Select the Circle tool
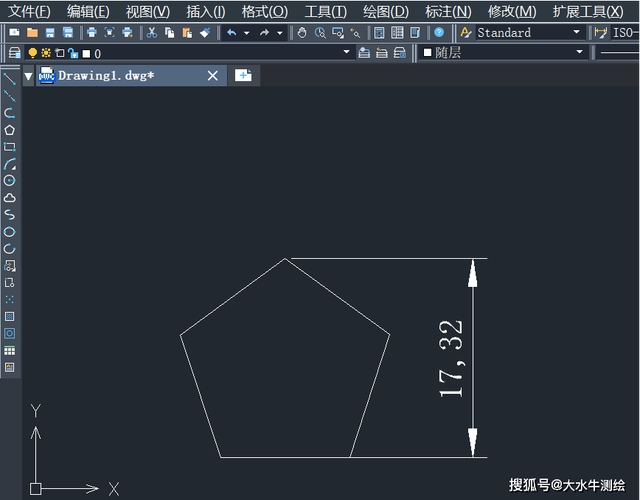Image resolution: width=640 pixels, height=500 pixels. click(9, 180)
